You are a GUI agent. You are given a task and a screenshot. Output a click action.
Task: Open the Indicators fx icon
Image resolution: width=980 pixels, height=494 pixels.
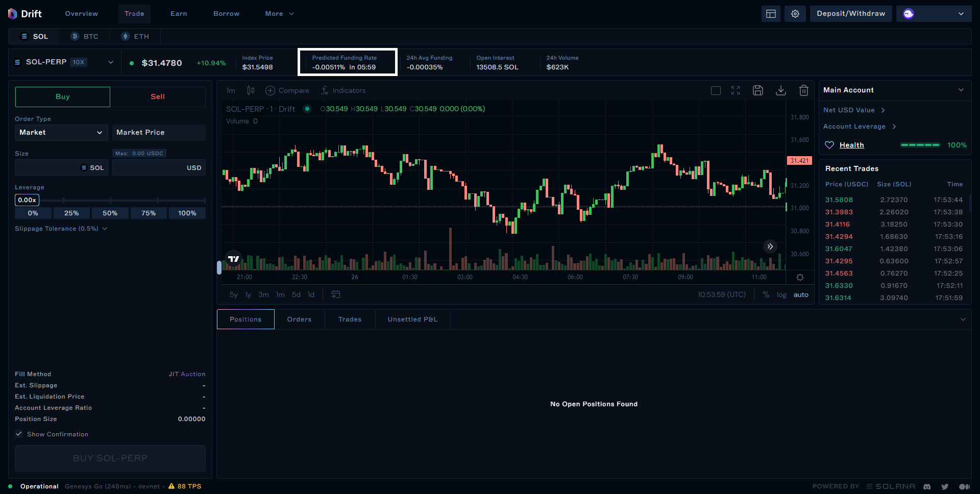(x=324, y=90)
